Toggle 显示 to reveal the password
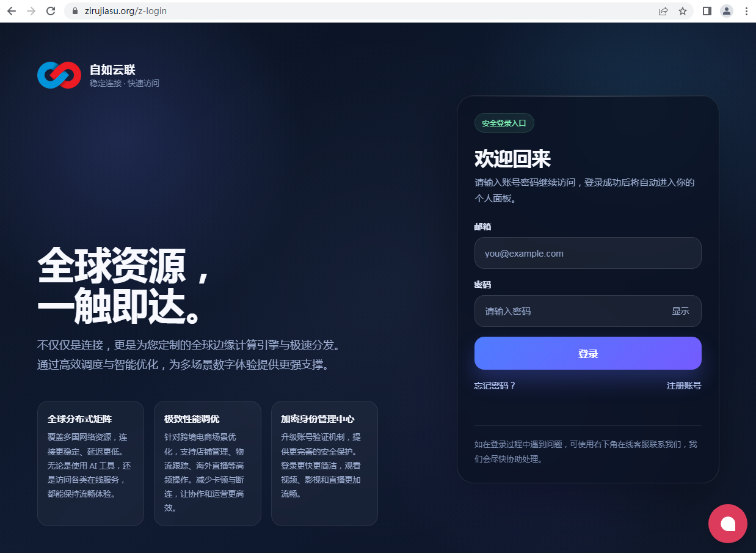 coord(680,310)
